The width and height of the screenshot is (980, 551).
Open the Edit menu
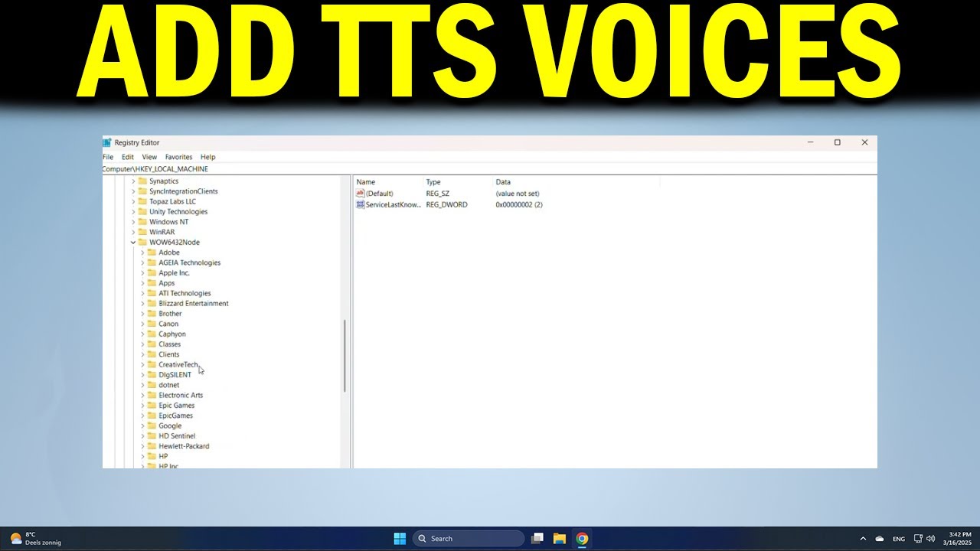pos(128,157)
